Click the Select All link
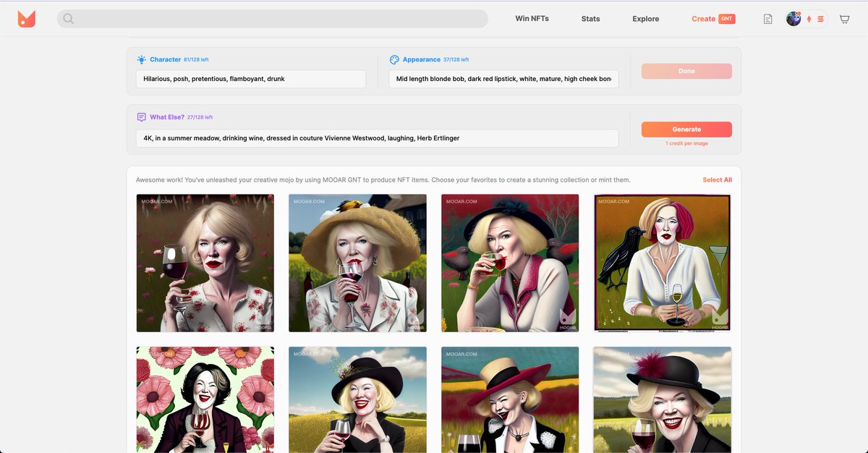Image resolution: width=868 pixels, height=453 pixels. (717, 180)
